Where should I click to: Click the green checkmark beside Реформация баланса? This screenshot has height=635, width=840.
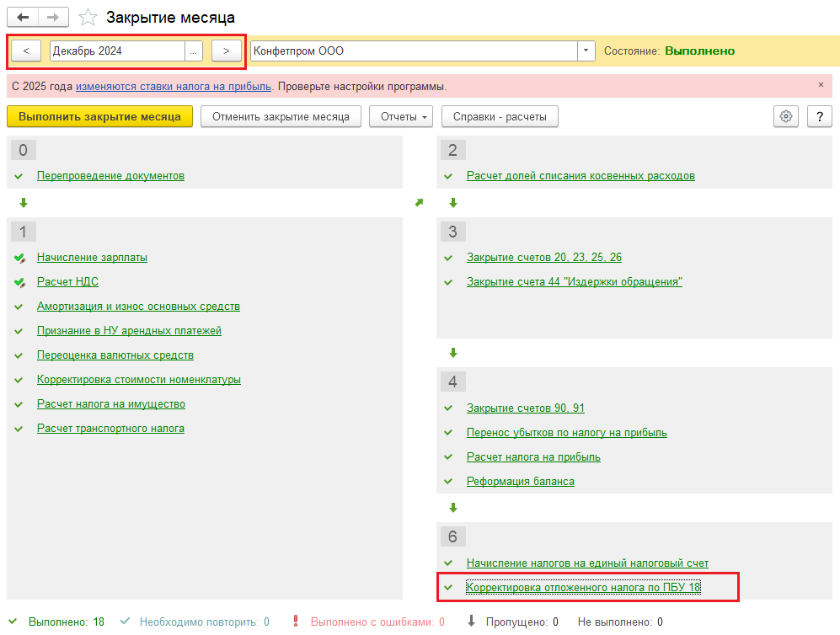[x=448, y=482]
